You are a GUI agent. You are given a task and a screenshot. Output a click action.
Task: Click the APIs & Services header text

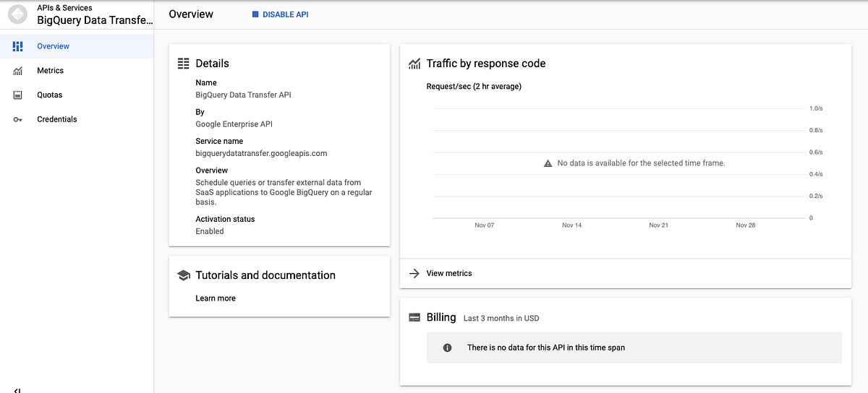(x=64, y=8)
